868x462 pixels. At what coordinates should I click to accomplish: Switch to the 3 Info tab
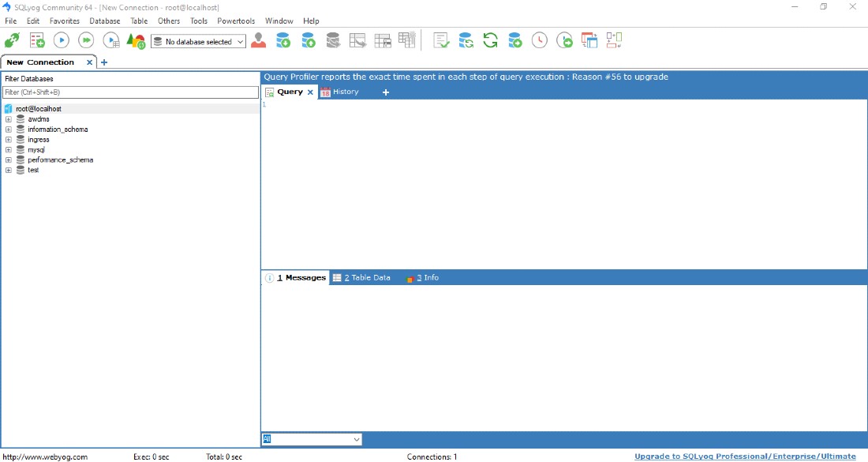[422, 278]
